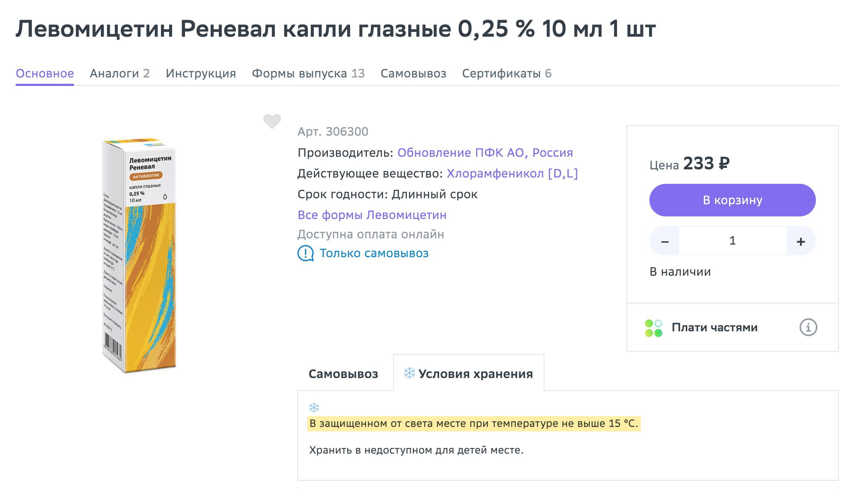Open the product box image
This screenshot has height=504, width=853.
tap(139, 256)
